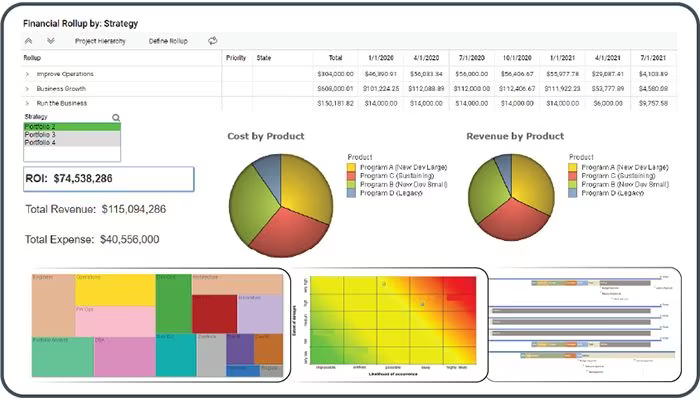The image size is (700, 400).
Task: Click the blue Program D swatch in Cost legend
Action: pyautogui.click(x=351, y=193)
